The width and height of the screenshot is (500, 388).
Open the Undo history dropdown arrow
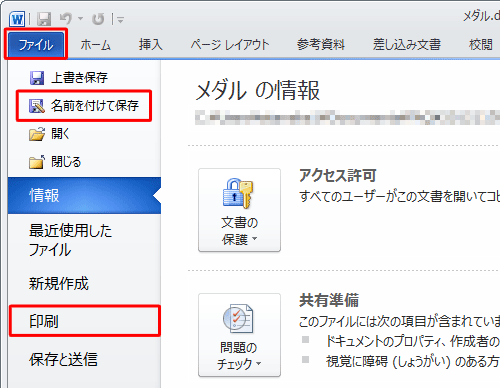tap(80, 19)
